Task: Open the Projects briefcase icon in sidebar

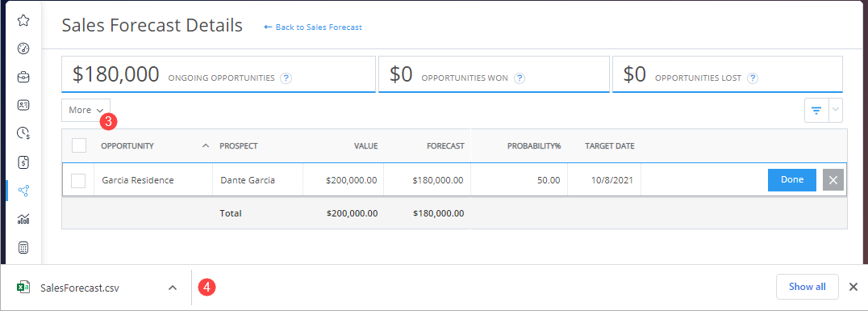Action: click(x=23, y=77)
